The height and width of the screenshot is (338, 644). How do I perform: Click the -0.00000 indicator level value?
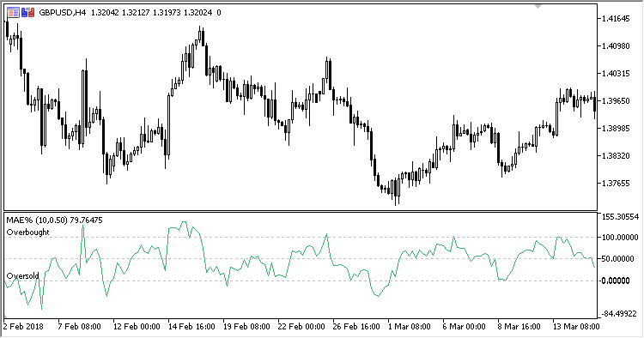[615, 281]
